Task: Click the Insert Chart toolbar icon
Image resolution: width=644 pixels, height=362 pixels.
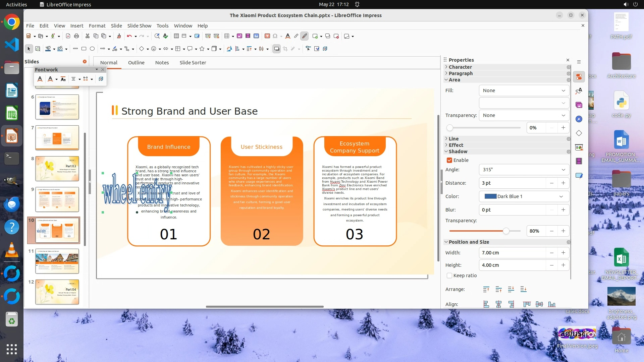Action: coord(256,36)
